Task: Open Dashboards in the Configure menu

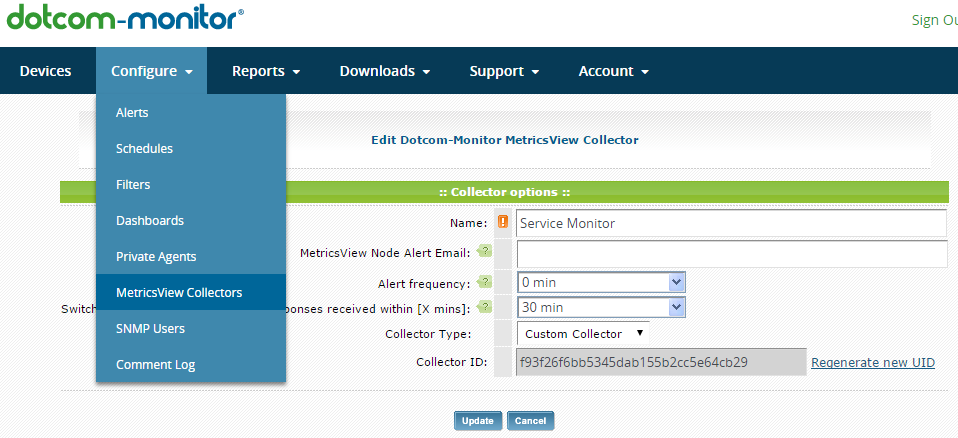Action: 191,221
